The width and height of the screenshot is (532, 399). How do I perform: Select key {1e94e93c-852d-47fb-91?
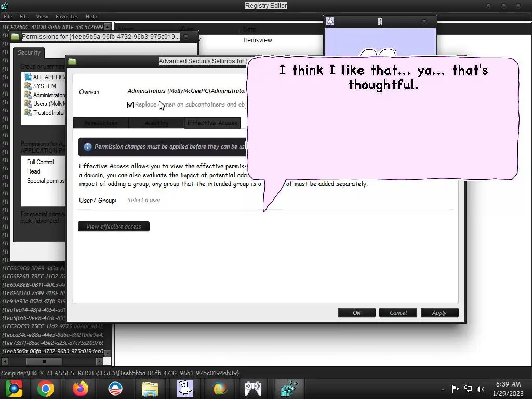(x=34, y=301)
